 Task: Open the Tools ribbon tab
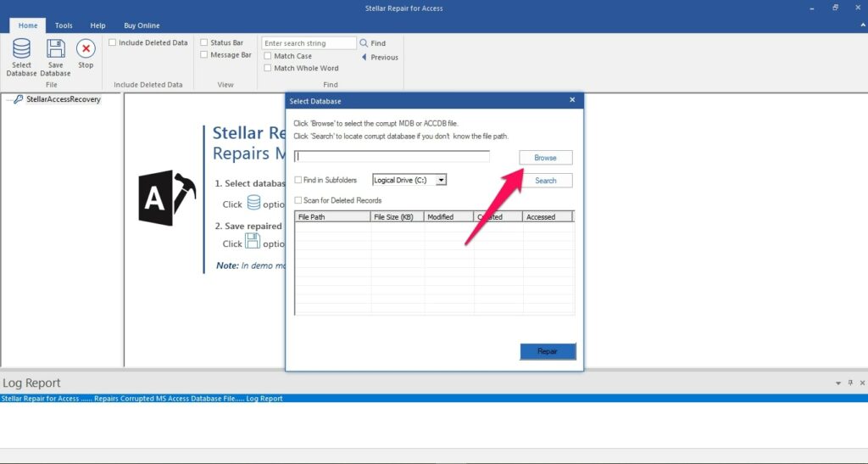(x=64, y=25)
